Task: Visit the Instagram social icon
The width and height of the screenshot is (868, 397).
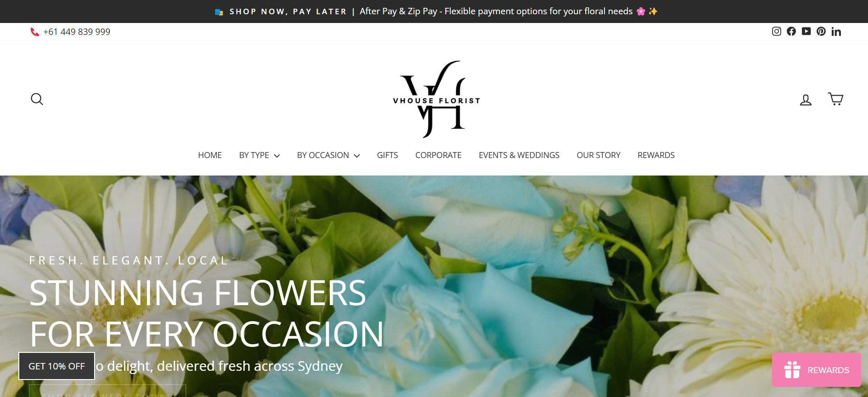Action: pos(777,31)
